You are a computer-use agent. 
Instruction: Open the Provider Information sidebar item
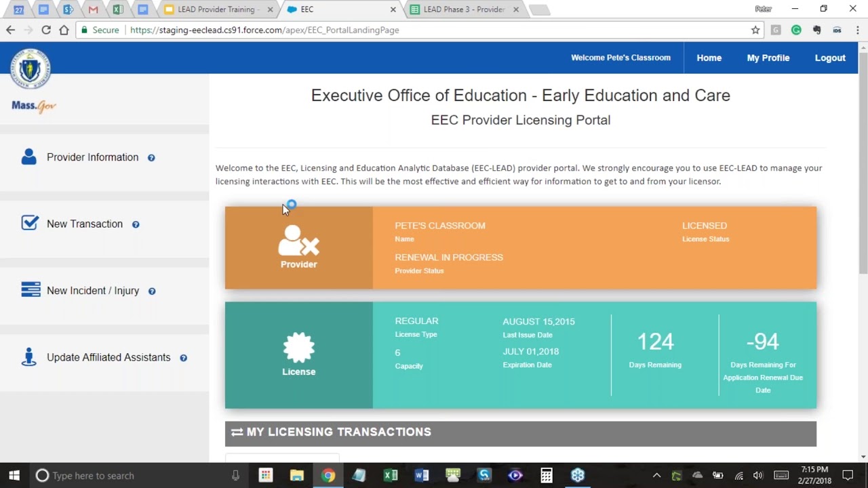(92, 157)
